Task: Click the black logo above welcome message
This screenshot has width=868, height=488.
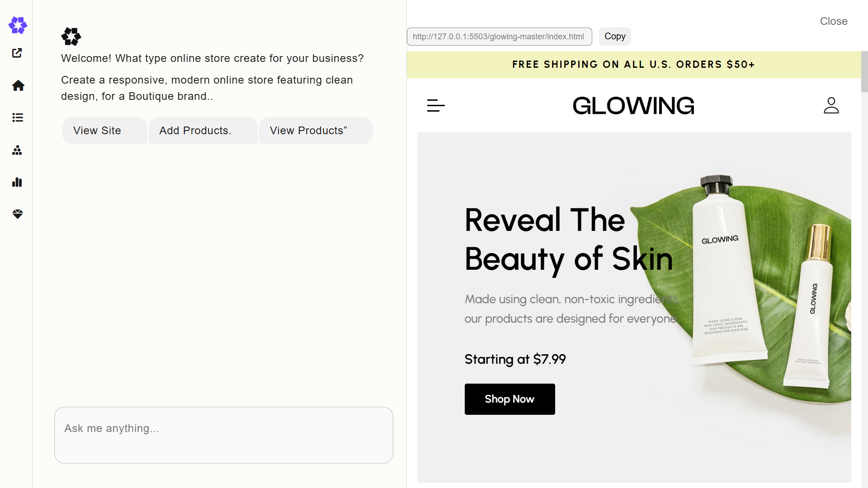Action: tap(71, 37)
